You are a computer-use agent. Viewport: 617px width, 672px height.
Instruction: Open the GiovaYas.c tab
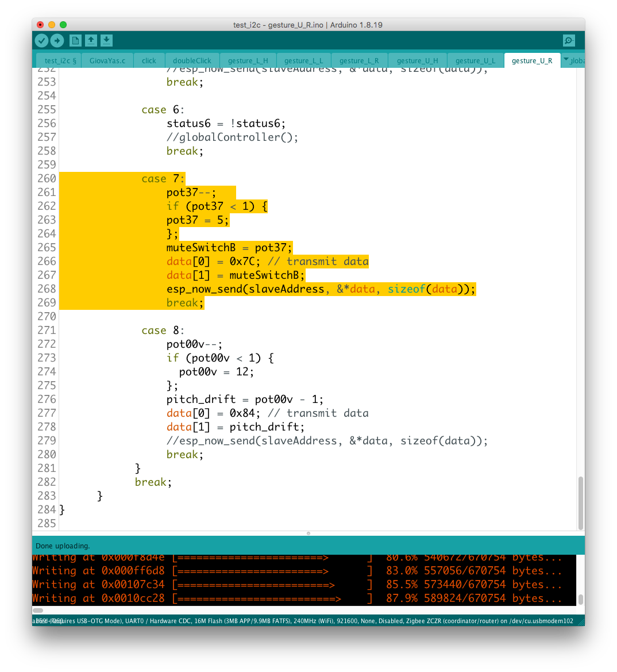(x=107, y=60)
